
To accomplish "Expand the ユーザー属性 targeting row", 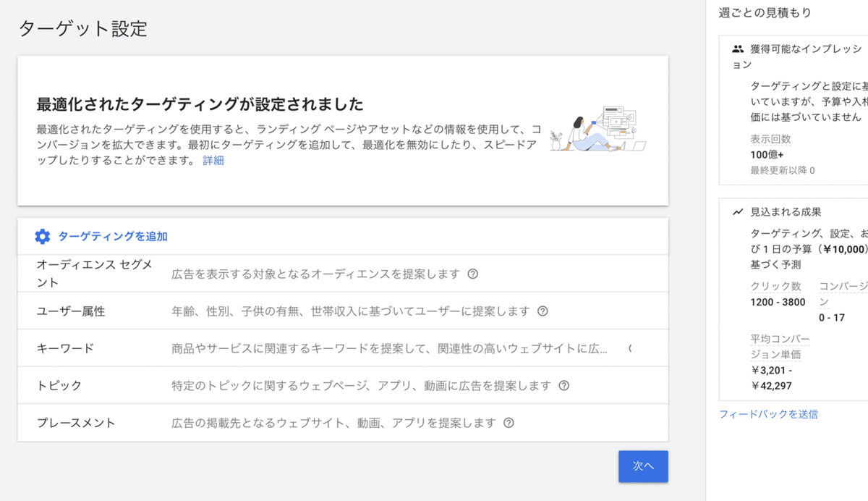I will 71,311.
